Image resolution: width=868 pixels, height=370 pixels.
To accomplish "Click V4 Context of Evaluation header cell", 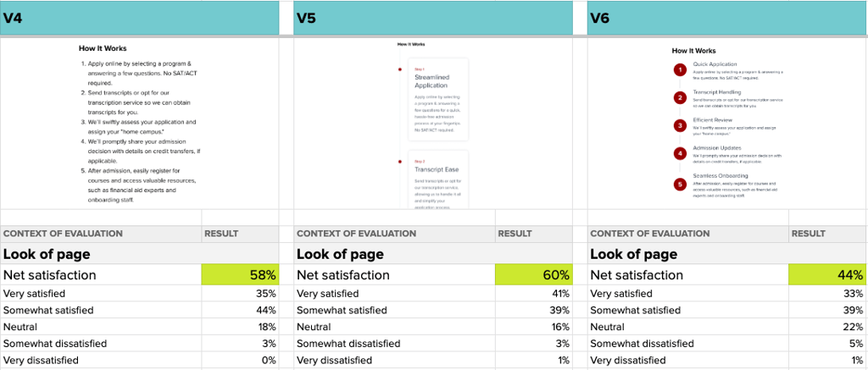I will (x=101, y=234).
